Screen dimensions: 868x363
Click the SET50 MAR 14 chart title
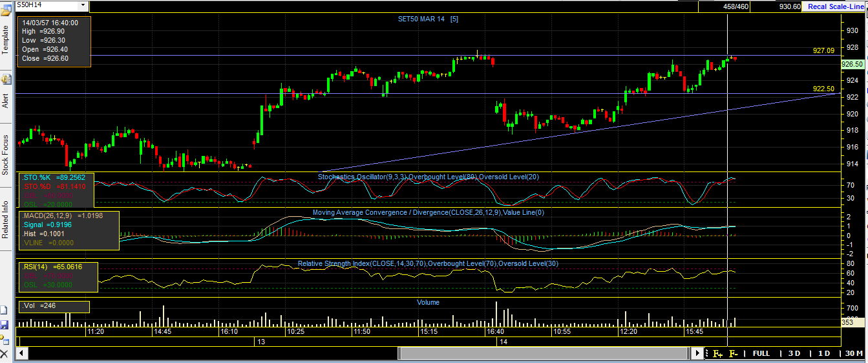pos(428,19)
